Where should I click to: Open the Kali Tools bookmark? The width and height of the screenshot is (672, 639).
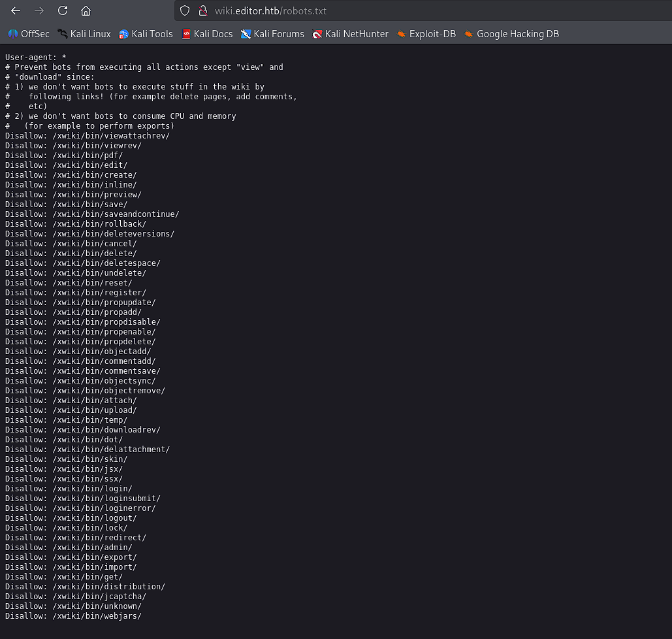pos(146,34)
